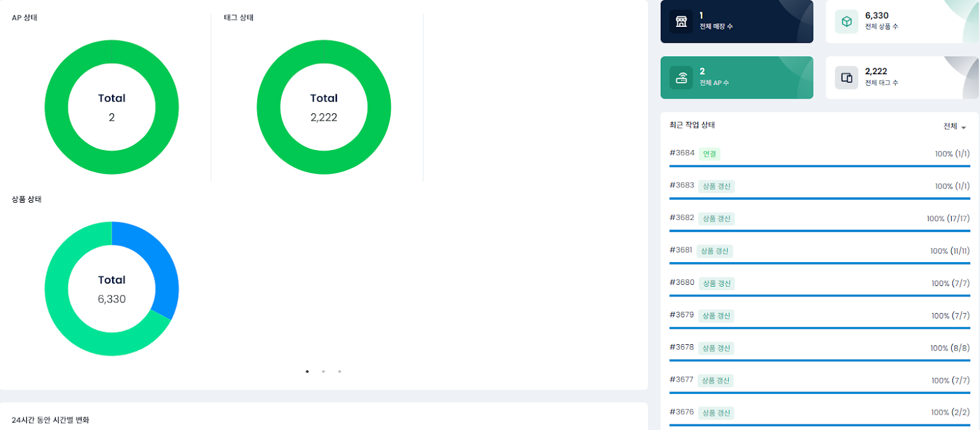Image resolution: width=980 pixels, height=430 pixels.
Task: Click the store icon on the 전체 매장 수 card
Action: click(x=681, y=21)
